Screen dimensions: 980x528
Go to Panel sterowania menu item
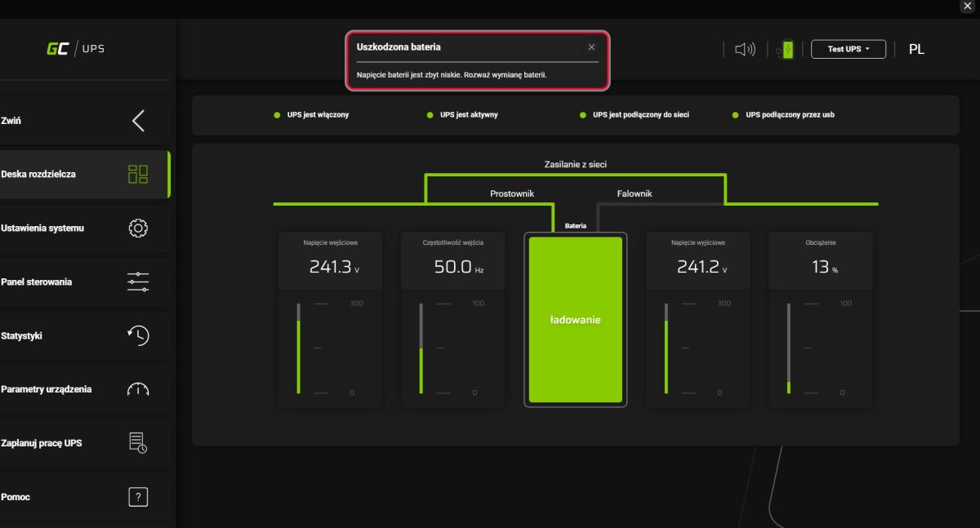pyautogui.click(x=84, y=282)
